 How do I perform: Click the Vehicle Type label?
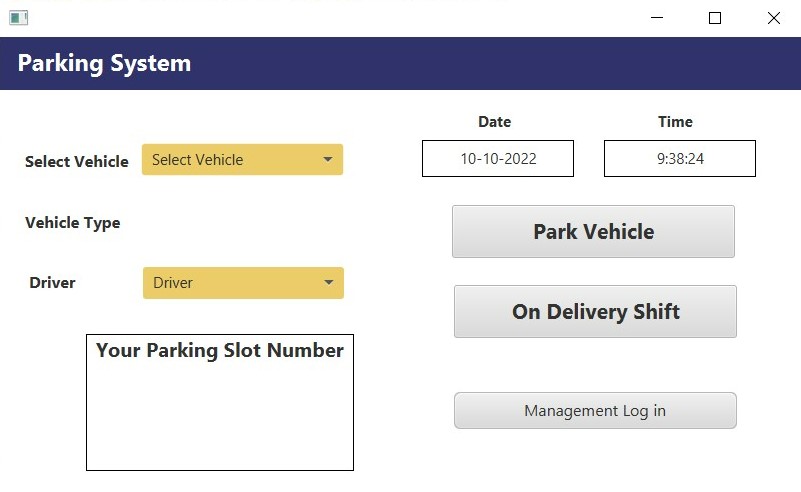[73, 223]
